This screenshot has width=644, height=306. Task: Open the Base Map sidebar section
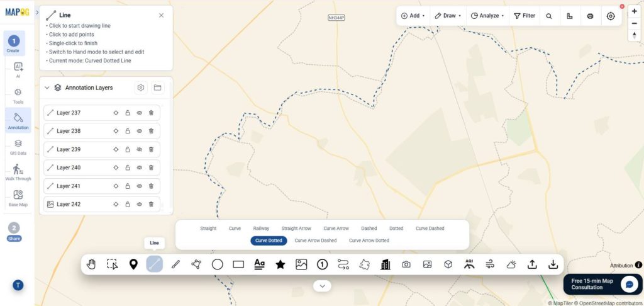[18, 198]
